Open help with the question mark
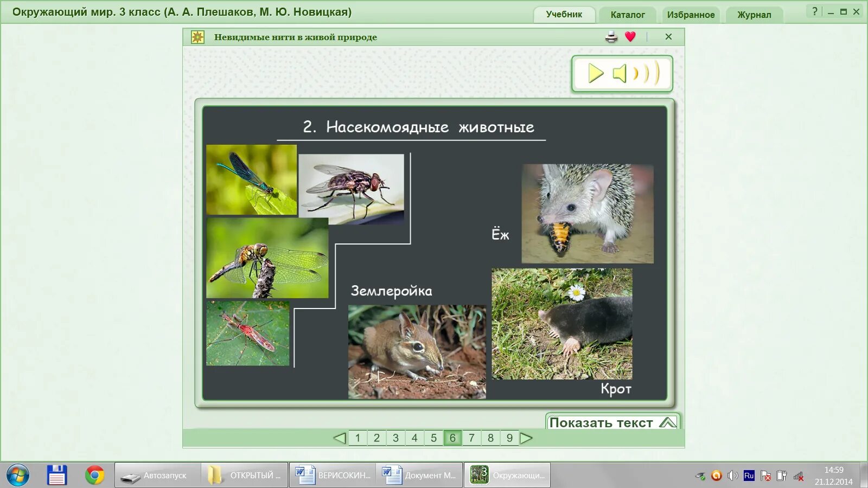This screenshot has width=868, height=488. point(814,11)
